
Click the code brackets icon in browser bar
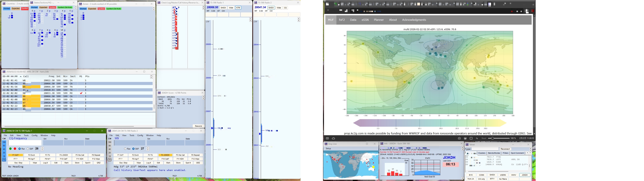477,138
